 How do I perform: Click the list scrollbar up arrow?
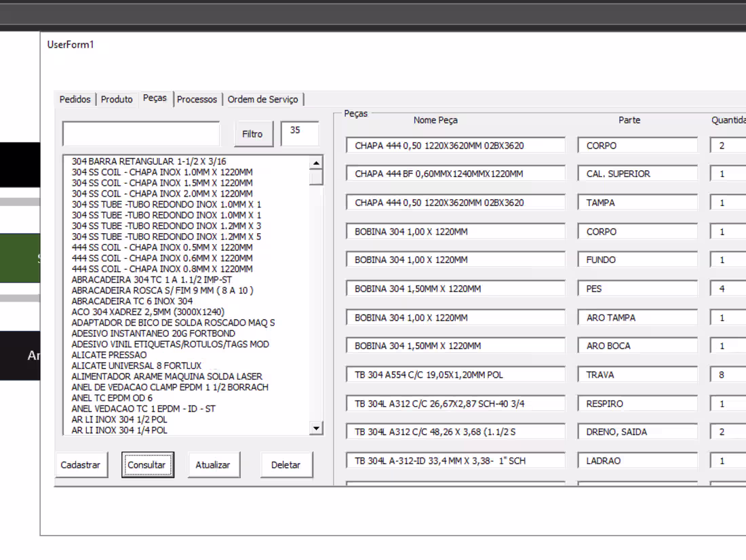click(316, 161)
